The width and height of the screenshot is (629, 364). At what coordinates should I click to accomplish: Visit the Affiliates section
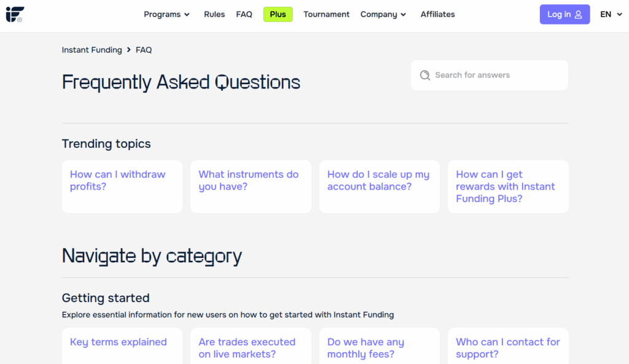click(437, 14)
